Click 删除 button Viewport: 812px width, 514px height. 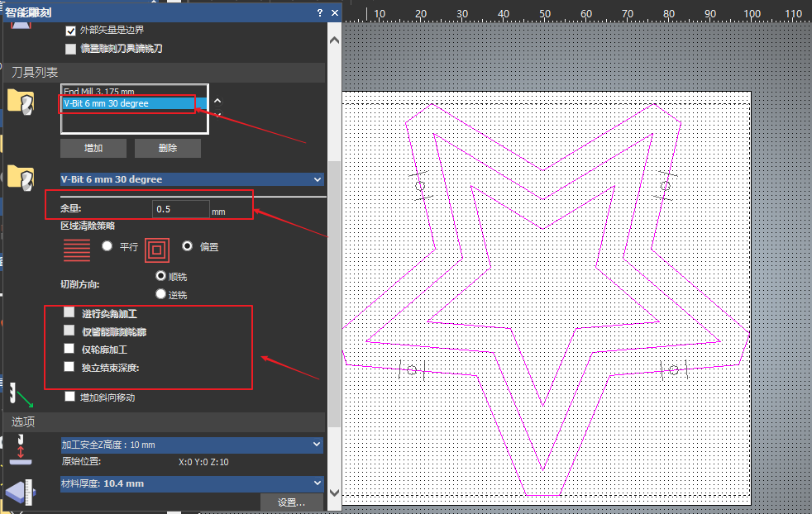pyautogui.click(x=168, y=148)
